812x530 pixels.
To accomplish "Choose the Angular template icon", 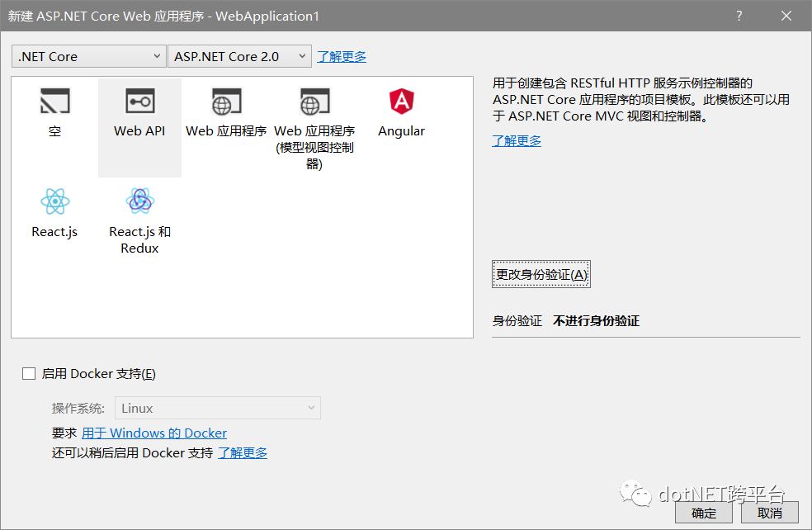I will pos(401,101).
